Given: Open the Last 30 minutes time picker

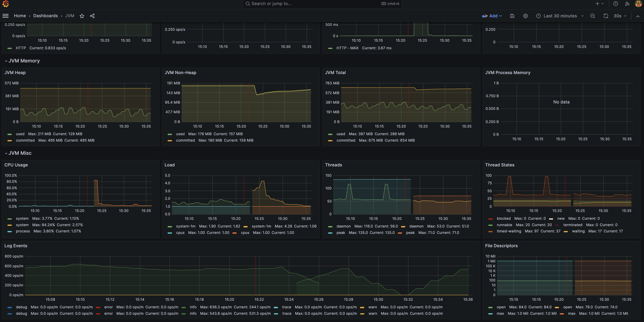Looking at the screenshot, I should 560,16.
